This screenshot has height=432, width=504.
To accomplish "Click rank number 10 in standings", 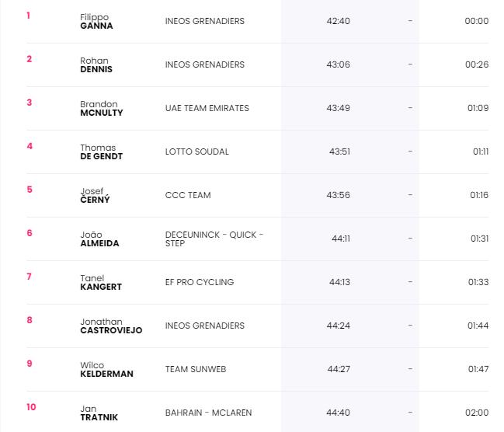I will click(x=31, y=407).
